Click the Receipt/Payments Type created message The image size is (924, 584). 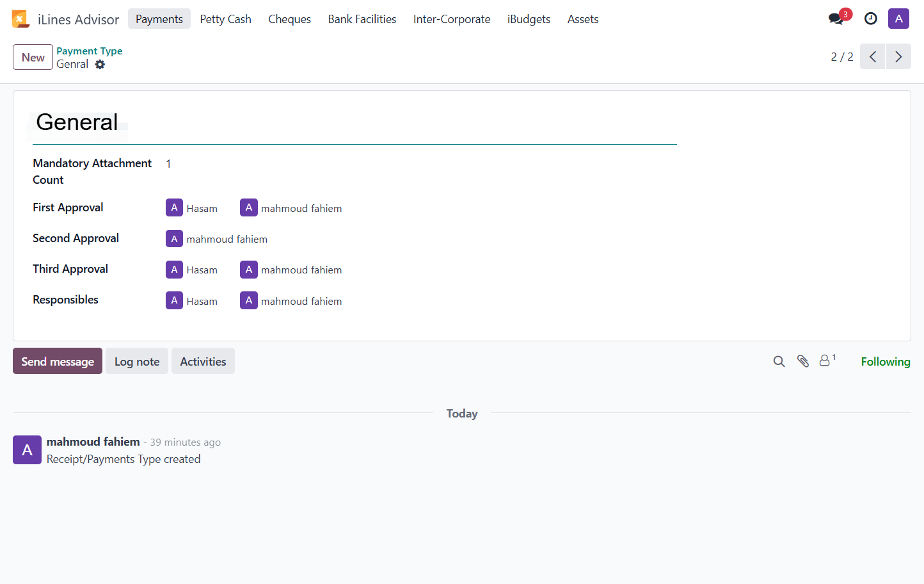coord(123,459)
